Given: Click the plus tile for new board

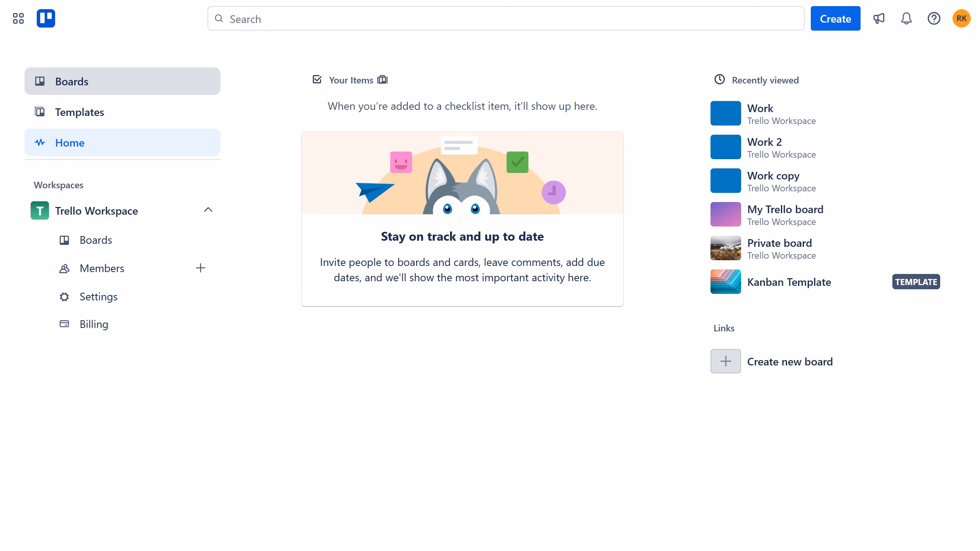Looking at the screenshot, I should coord(725,361).
